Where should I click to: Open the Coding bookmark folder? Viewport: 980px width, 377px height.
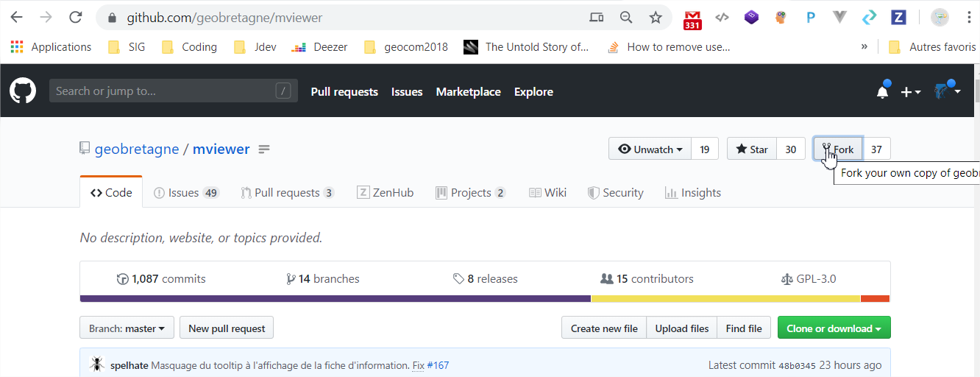190,47
